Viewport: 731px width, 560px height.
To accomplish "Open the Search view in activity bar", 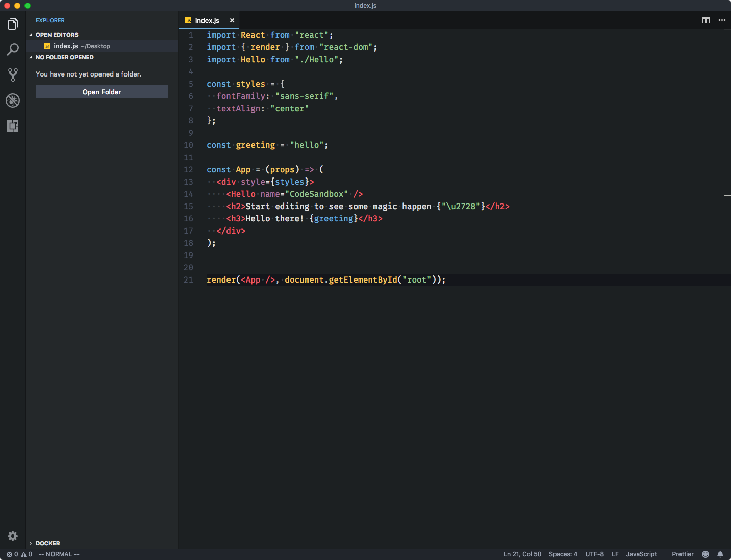I will coord(13,49).
